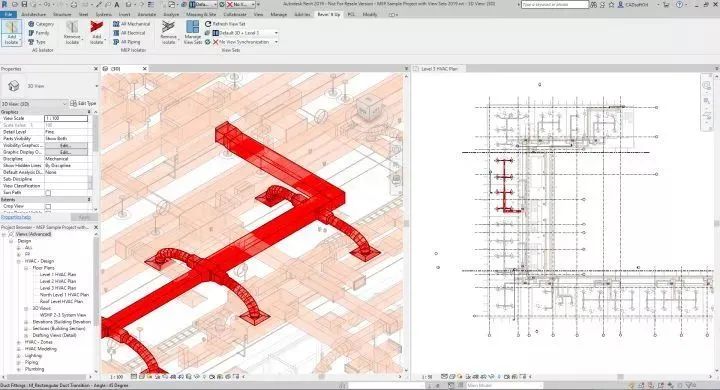Click the AS Isolator Add Isolate icon

click(11, 32)
